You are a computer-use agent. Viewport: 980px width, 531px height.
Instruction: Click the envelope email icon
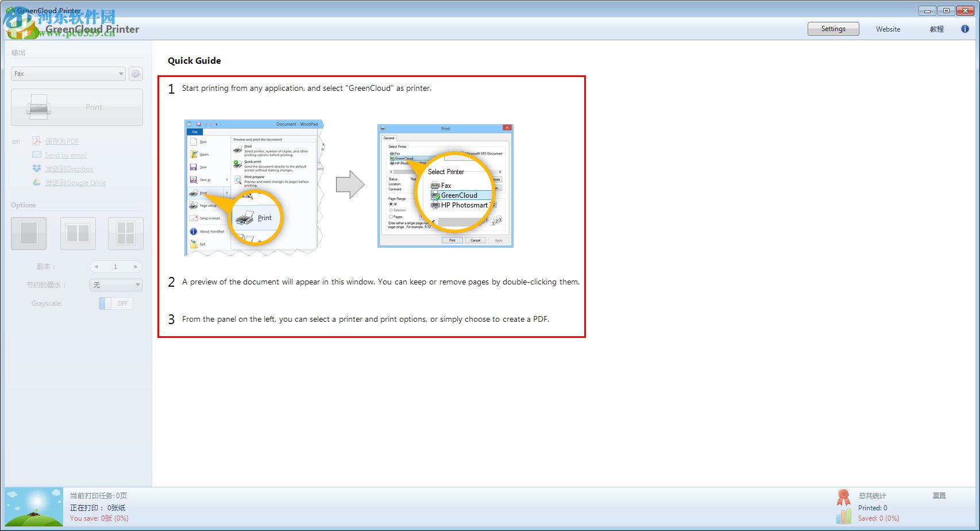pos(37,155)
